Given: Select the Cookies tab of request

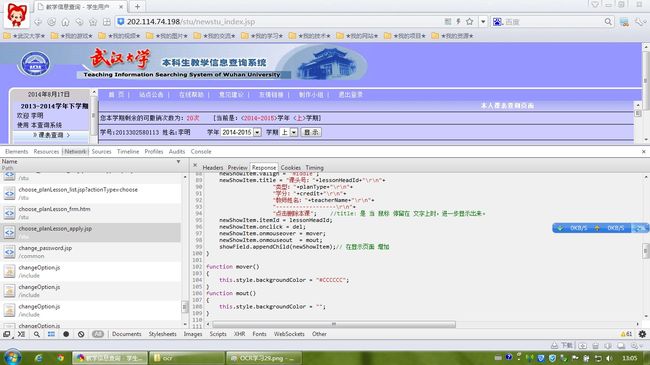Looking at the screenshot, I should coord(291,168).
